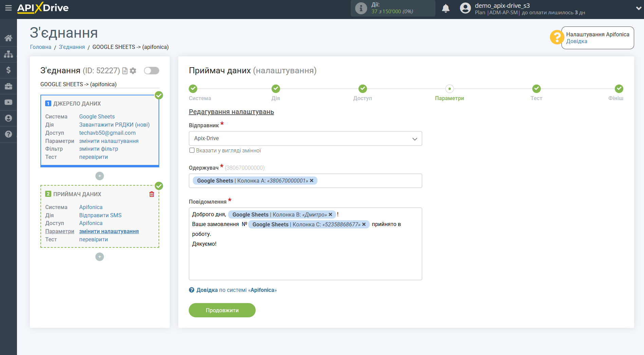This screenshot has height=355, width=644.
Task: Open the home icon in the sidebar
Action: 8,38
